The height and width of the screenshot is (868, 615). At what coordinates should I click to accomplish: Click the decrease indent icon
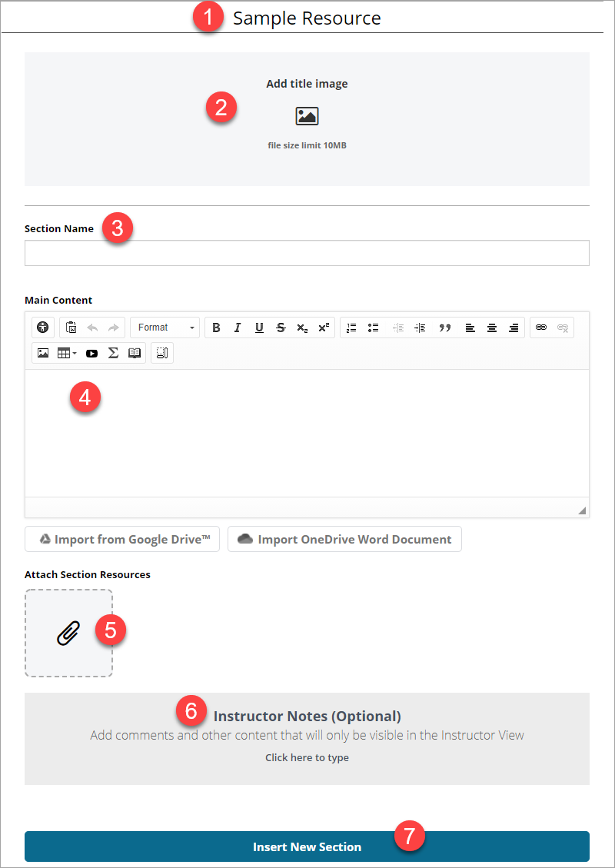(x=398, y=328)
